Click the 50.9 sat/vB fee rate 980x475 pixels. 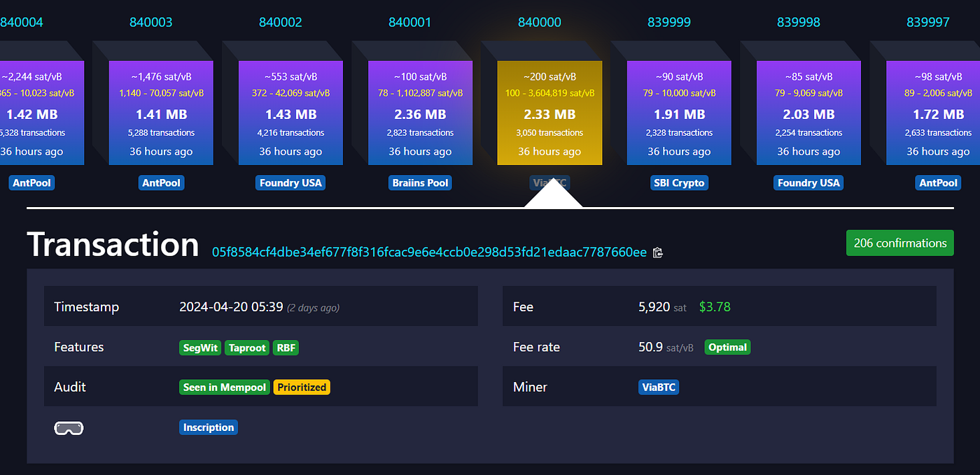point(666,347)
